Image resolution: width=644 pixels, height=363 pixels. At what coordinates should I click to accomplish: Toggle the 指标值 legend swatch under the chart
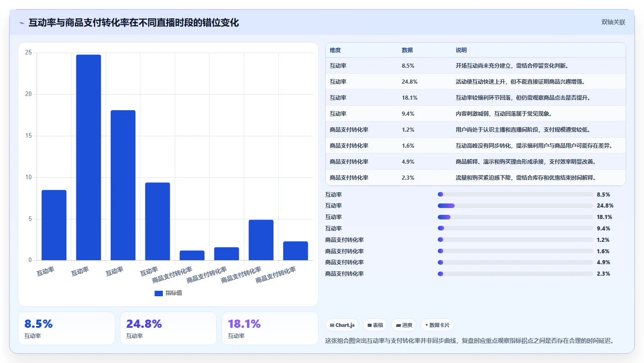tap(159, 293)
